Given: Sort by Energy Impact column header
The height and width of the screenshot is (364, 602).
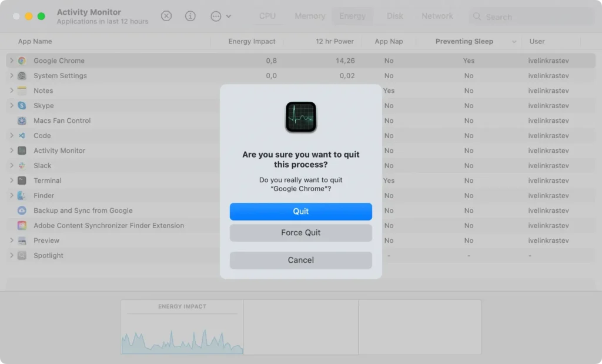Looking at the screenshot, I should click(x=252, y=42).
